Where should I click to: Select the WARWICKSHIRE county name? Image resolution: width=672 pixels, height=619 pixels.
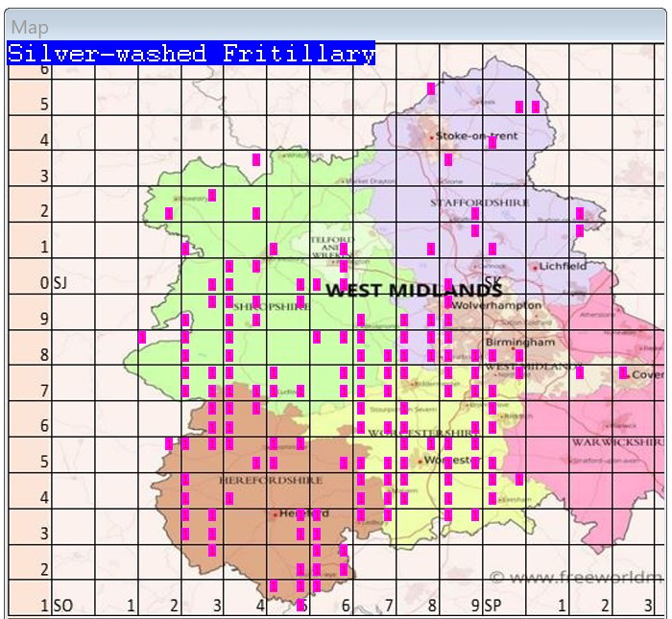coord(612,442)
